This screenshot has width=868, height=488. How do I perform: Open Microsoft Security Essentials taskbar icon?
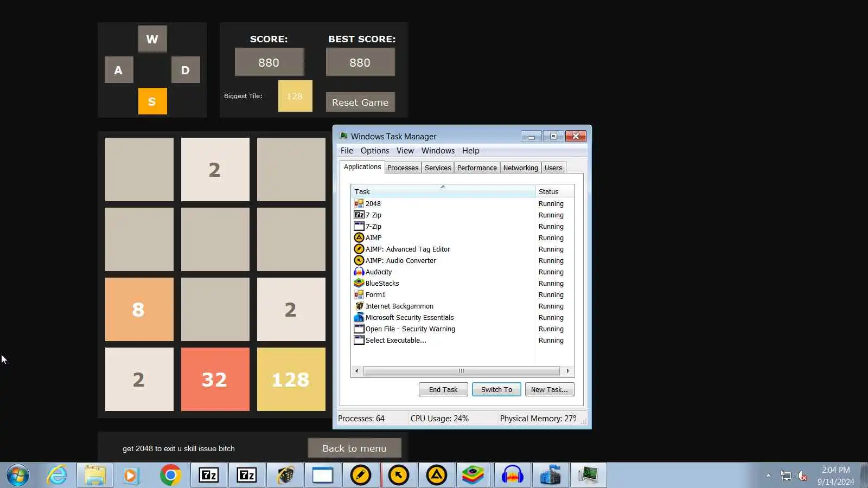pos(551,476)
